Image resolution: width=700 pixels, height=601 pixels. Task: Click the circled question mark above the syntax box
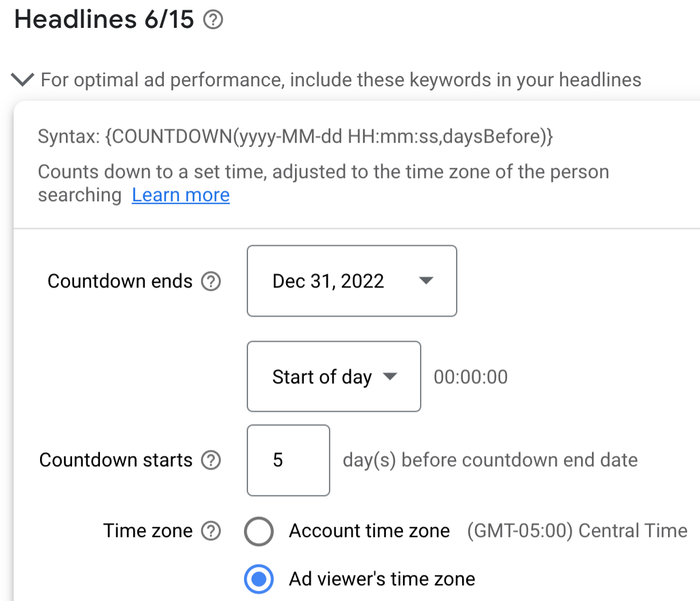point(213,20)
